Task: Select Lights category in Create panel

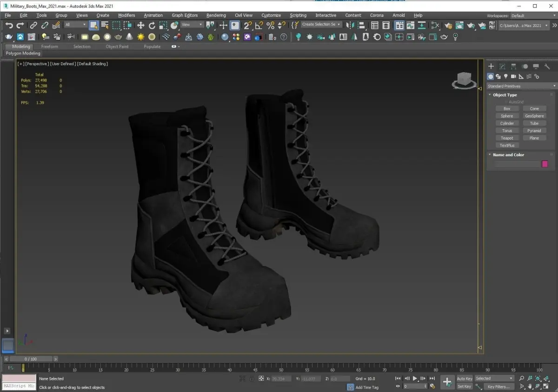Action: pyautogui.click(x=505, y=76)
